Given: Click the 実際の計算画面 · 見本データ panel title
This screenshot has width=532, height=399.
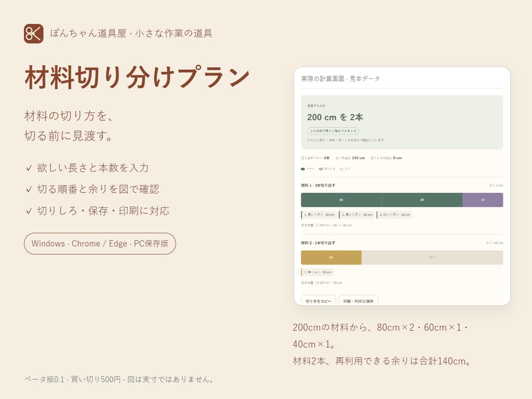Looking at the screenshot, I should (x=340, y=79).
